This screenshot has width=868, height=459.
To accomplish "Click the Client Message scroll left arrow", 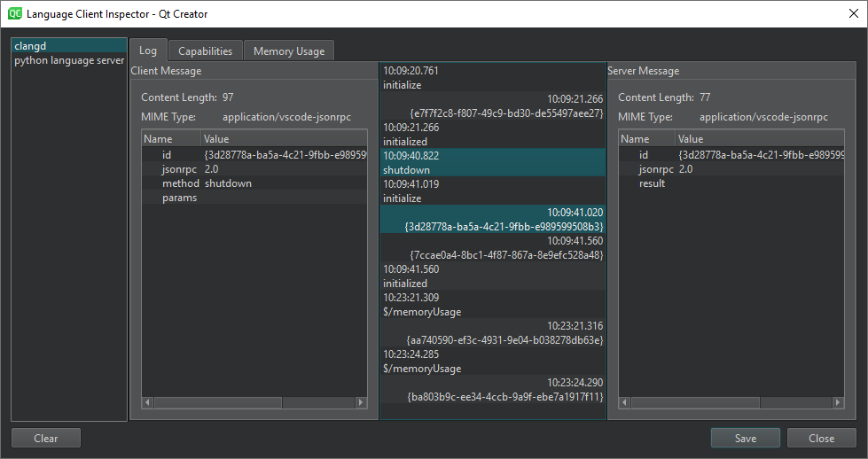I will (x=148, y=402).
